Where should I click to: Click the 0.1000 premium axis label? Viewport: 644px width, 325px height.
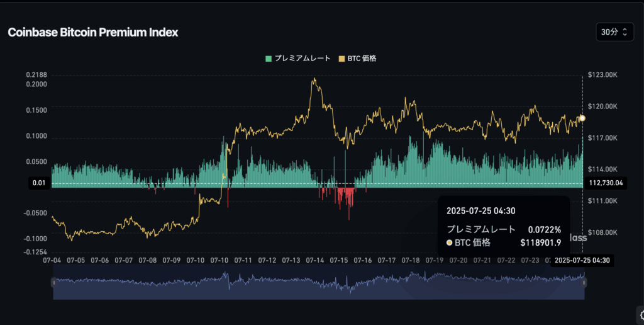coord(36,136)
